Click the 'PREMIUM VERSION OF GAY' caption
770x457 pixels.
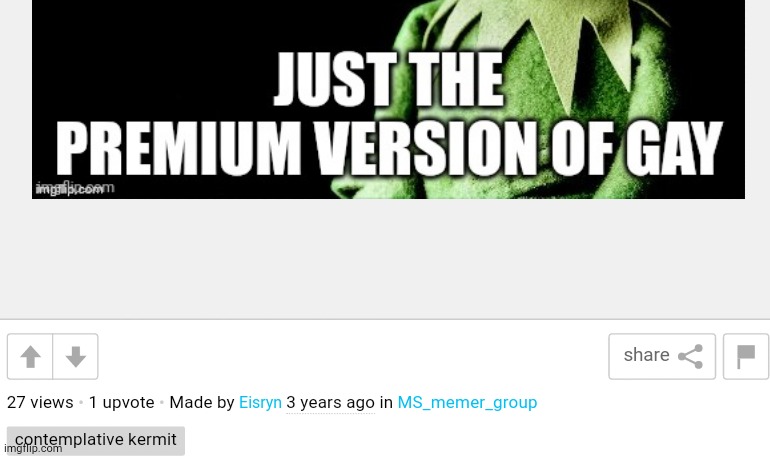click(x=389, y=148)
